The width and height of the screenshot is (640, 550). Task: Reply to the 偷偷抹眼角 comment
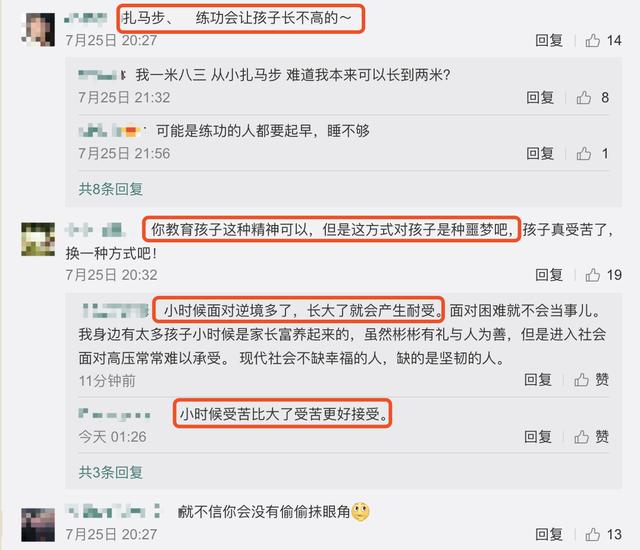point(549,534)
